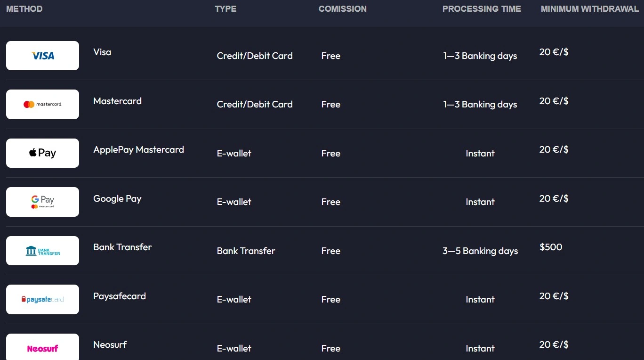Choose the Paysafecard method name
This screenshot has width=644, height=360.
(120, 296)
